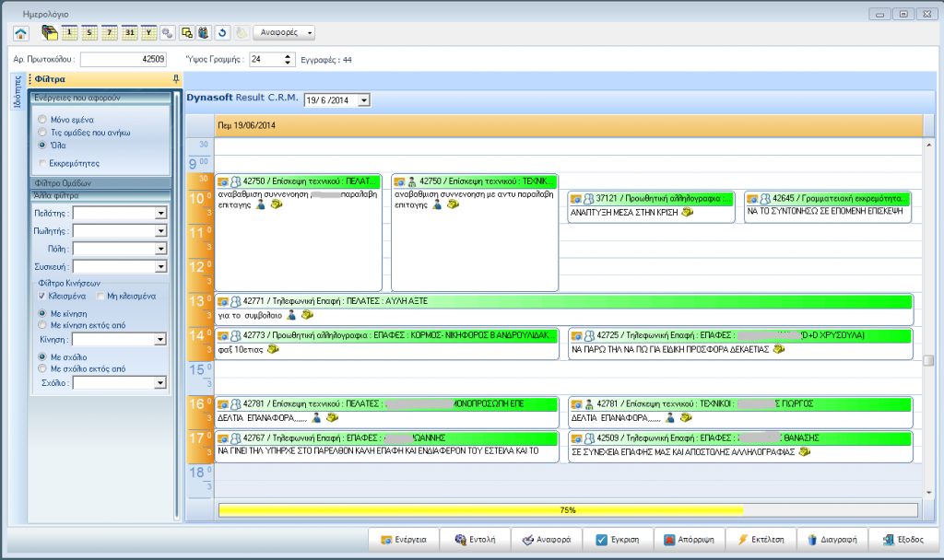This screenshot has height=560, width=944.
Task: Select 'Με κίνηση εκτός από' radio button
Action: click(42, 325)
